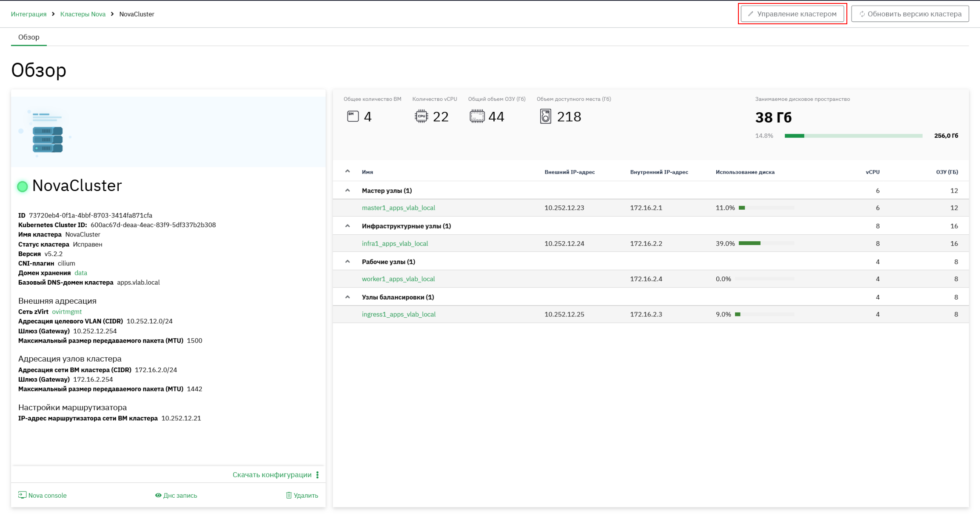Show the DNS record via eye icon
Screen dimensions: 980x519
(176, 495)
